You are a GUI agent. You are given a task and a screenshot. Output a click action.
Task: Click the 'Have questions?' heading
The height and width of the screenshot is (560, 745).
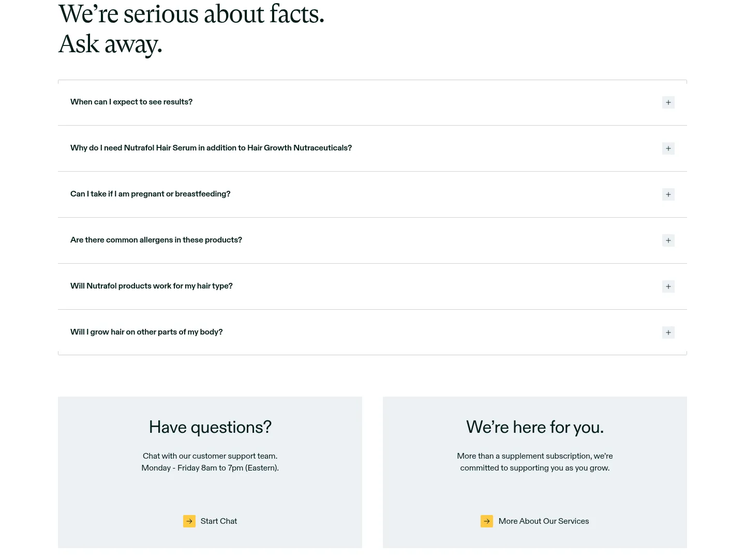click(x=210, y=427)
